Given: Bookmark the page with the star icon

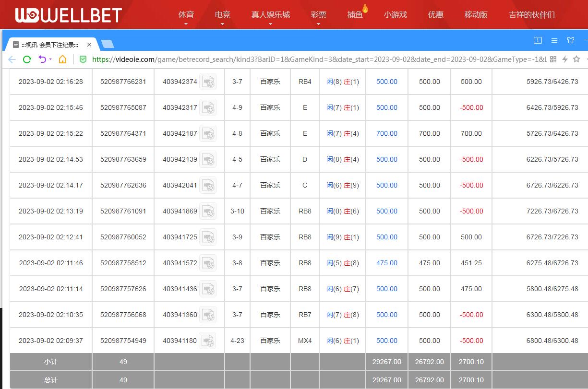Looking at the screenshot, I should coord(576,59).
